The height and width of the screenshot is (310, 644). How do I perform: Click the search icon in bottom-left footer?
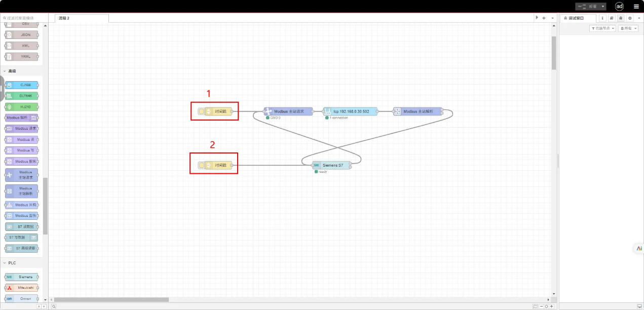point(54,306)
